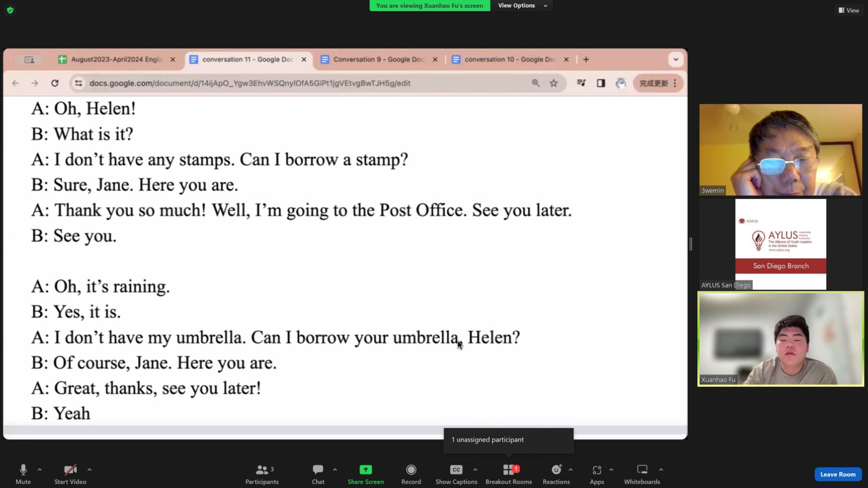Open a new browser tab
Image resolution: width=868 pixels, height=488 pixels.
tap(586, 59)
